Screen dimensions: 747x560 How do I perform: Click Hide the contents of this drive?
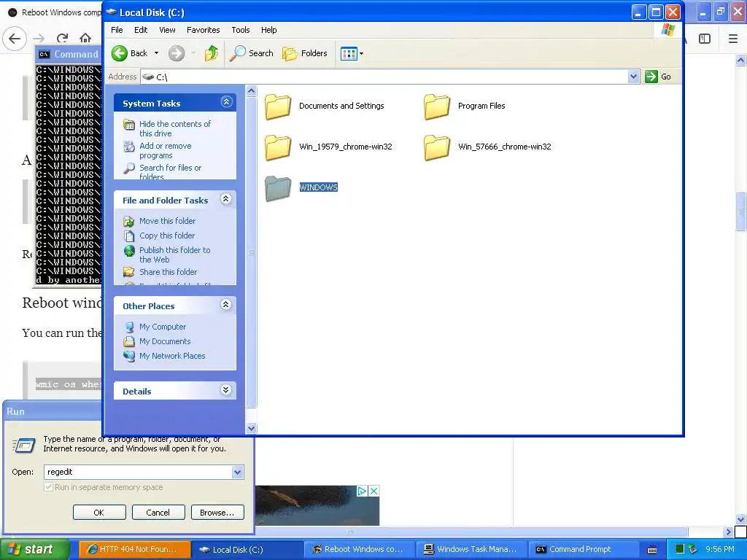(x=175, y=128)
